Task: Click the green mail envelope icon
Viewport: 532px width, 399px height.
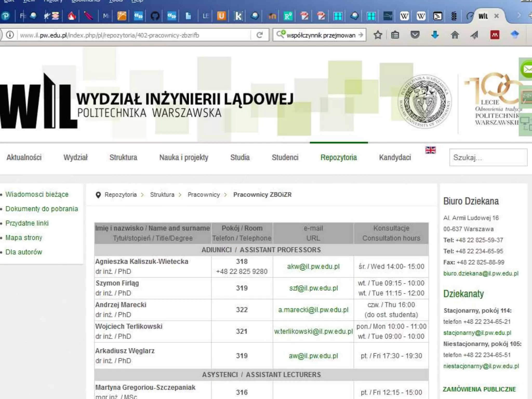Action: point(527,69)
